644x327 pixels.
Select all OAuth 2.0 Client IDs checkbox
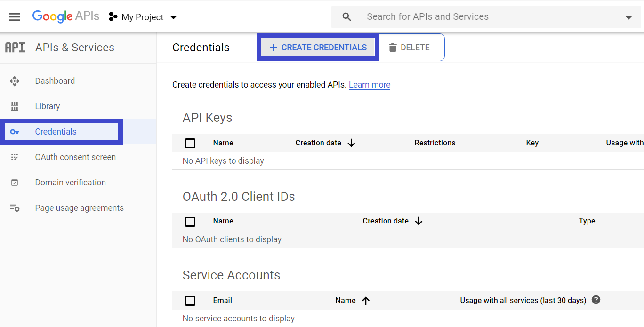tap(190, 222)
